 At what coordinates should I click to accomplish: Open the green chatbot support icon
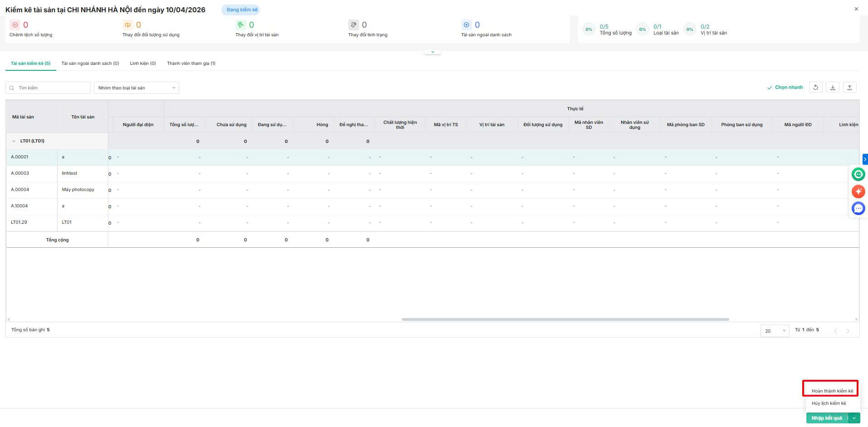(x=858, y=174)
